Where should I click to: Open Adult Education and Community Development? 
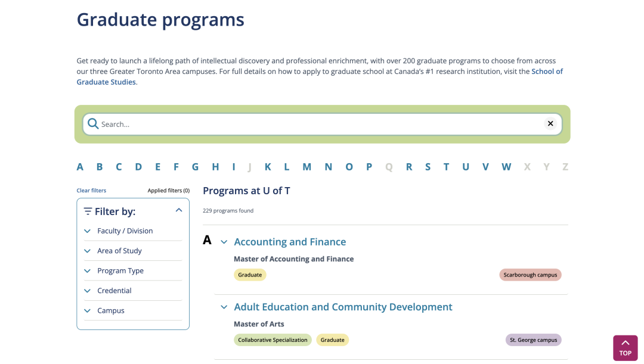(x=343, y=307)
